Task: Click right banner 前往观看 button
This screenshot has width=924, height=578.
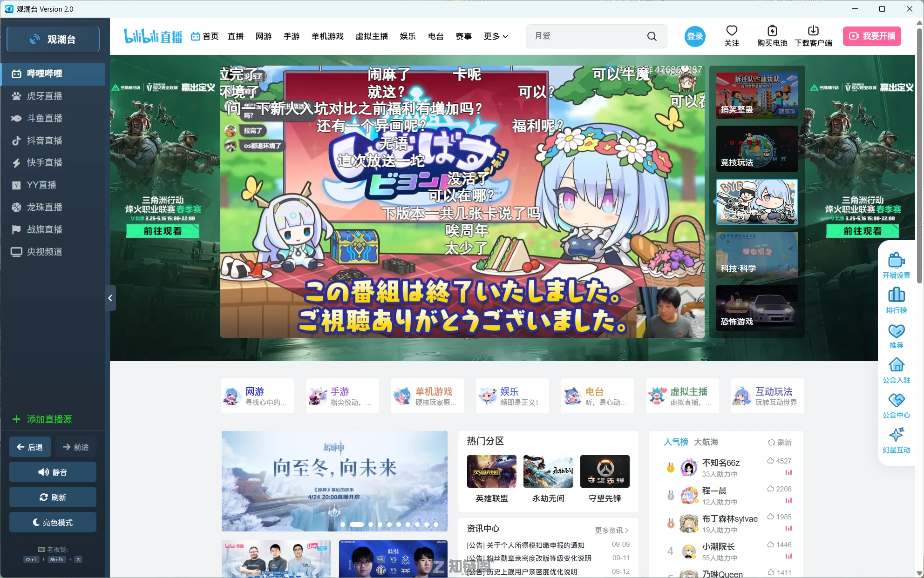Action: coord(863,231)
